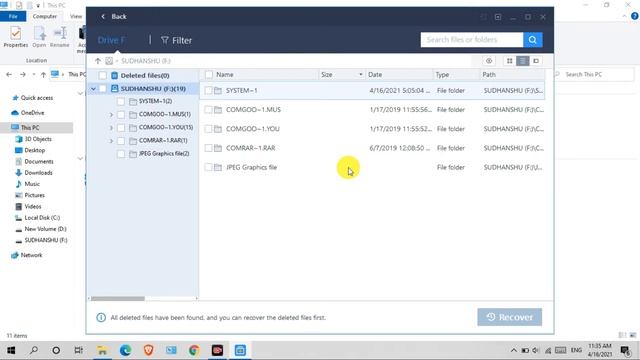Check the COMGOO~1.YOU(15) tree checkbox

pyautogui.click(x=121, y=128)
